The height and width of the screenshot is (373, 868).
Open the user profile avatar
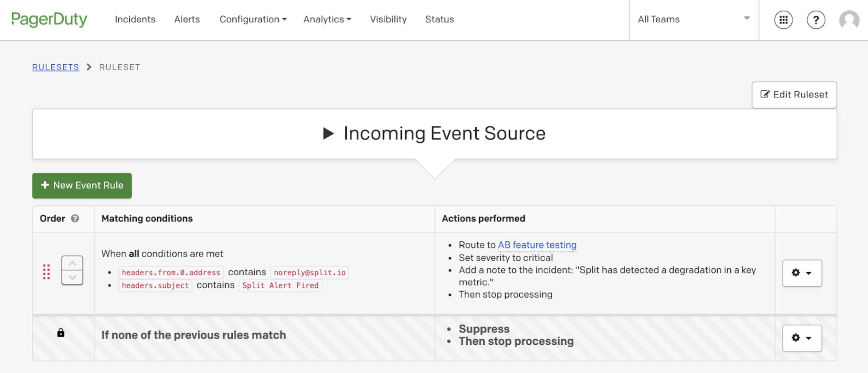point(849,20)
